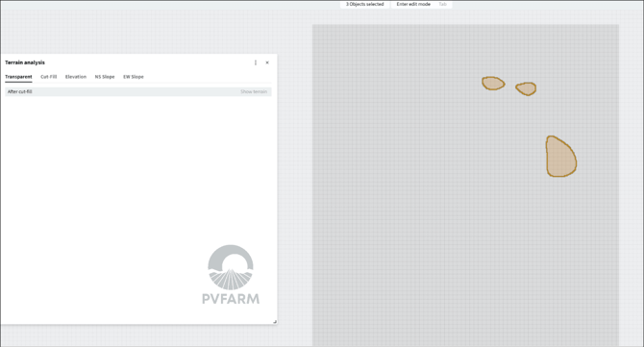Select the small orange polygon near the top right
The height and width of the screenshot is (347, 644).
click(x=527, y=88)
